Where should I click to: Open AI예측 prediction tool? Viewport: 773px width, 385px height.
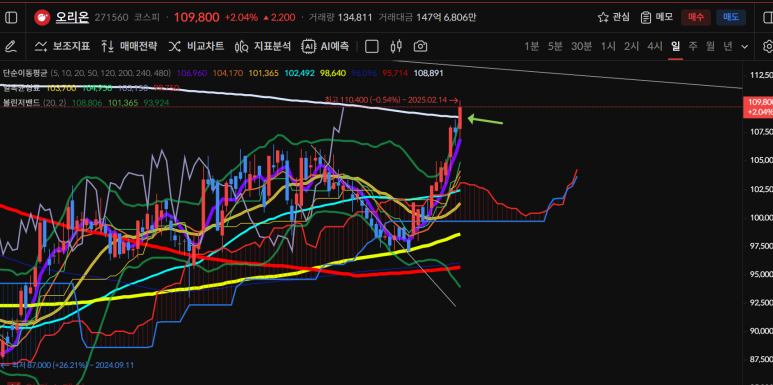325,47
